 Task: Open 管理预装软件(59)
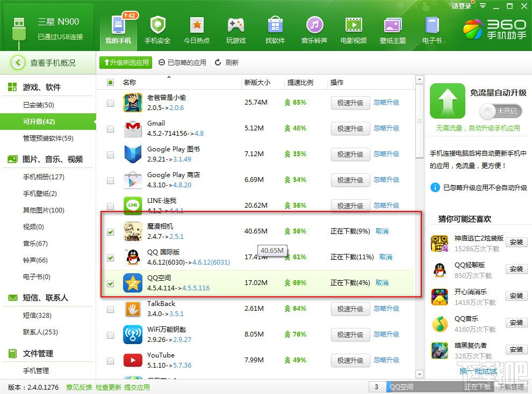tap(48, 138)
